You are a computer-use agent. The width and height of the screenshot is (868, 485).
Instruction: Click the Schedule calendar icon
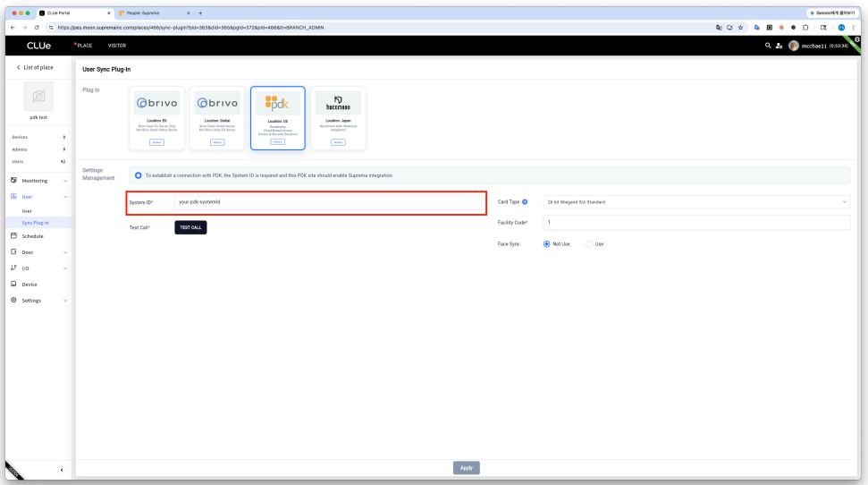click(13, 235)
